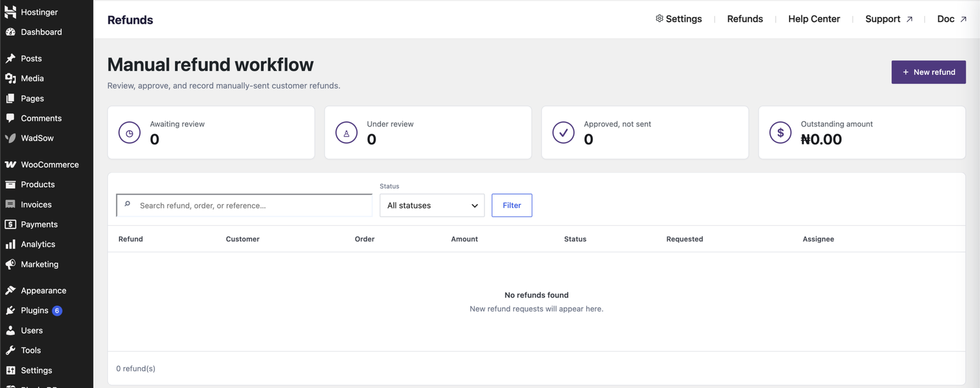This screenshot has width=980, height=388.
Task: Click the search magnifier icon
Action: [127, 204]
